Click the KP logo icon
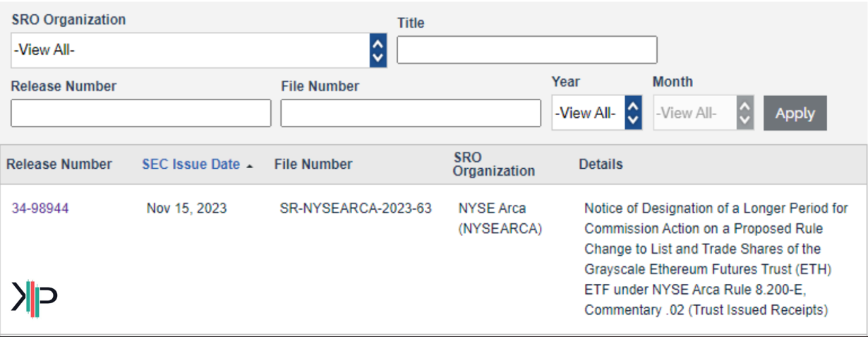Viewport: 868px width, 337px height. click(x=34, y=297)
